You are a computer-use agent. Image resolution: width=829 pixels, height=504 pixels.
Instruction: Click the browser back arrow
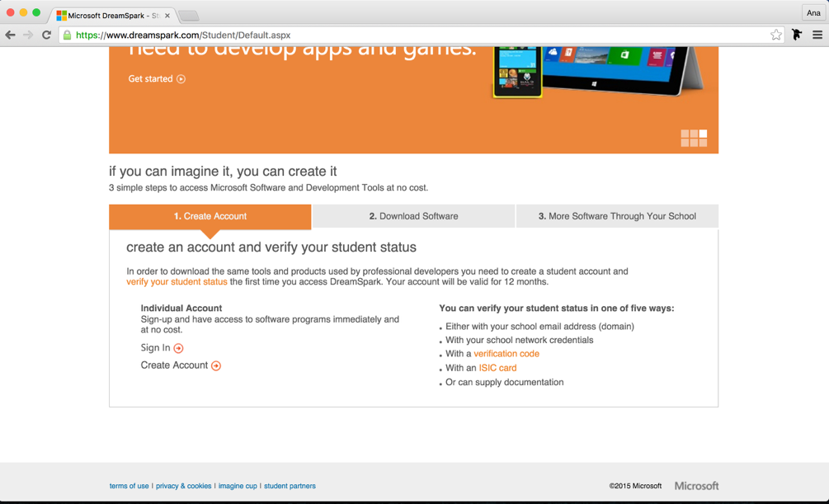tap(10, 35)
